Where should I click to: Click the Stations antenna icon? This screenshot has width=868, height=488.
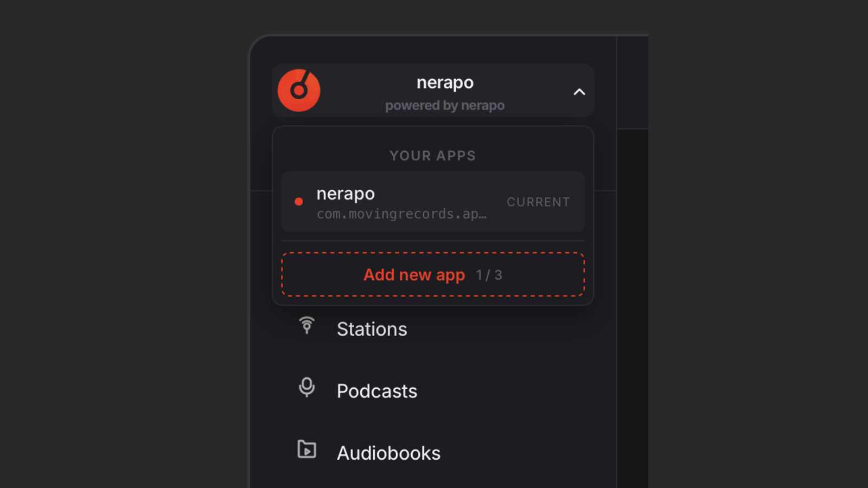[x=307, y=325]
